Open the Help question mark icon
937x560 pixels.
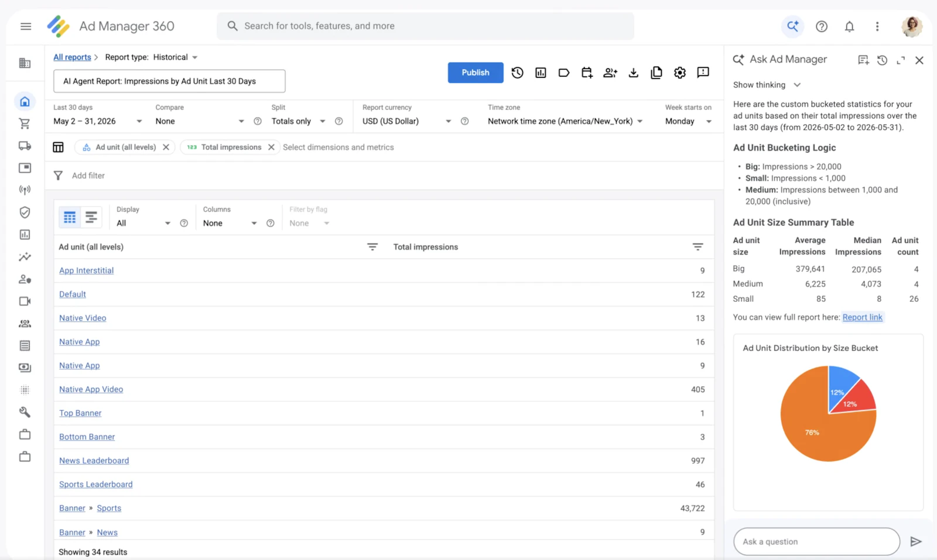[x=822, y=26]
